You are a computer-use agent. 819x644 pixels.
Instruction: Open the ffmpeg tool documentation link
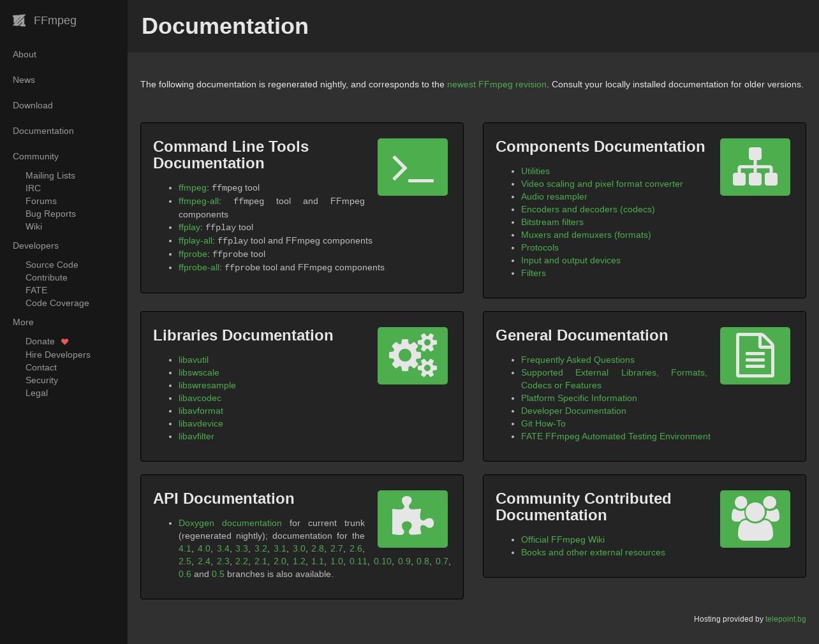193,187
